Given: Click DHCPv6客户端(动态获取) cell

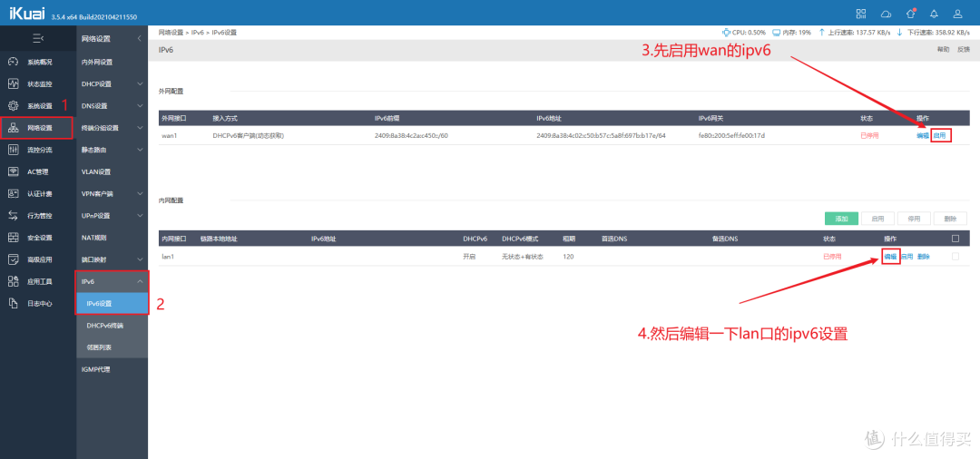Looking at the screenshot, I should (248, 135).
